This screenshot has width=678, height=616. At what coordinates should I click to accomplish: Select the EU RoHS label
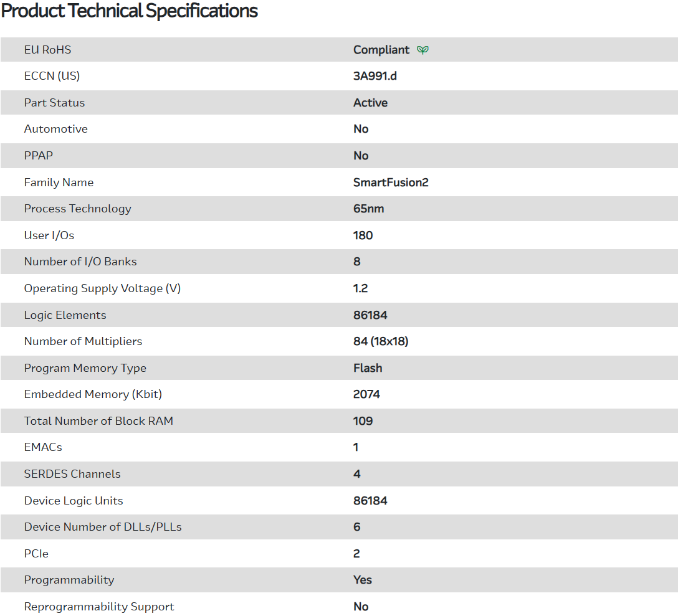point(47,50)
